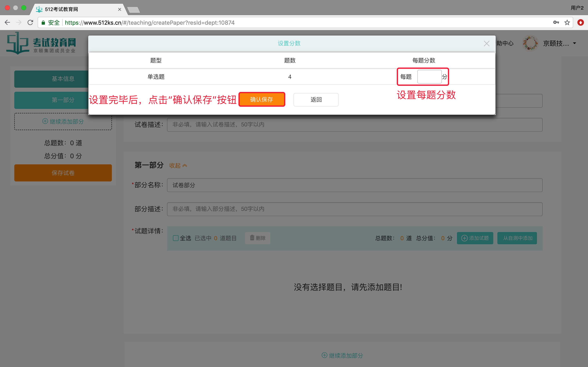588x367 pixels.
Task: Click the saved-password key icon
Action: point(556,23)
